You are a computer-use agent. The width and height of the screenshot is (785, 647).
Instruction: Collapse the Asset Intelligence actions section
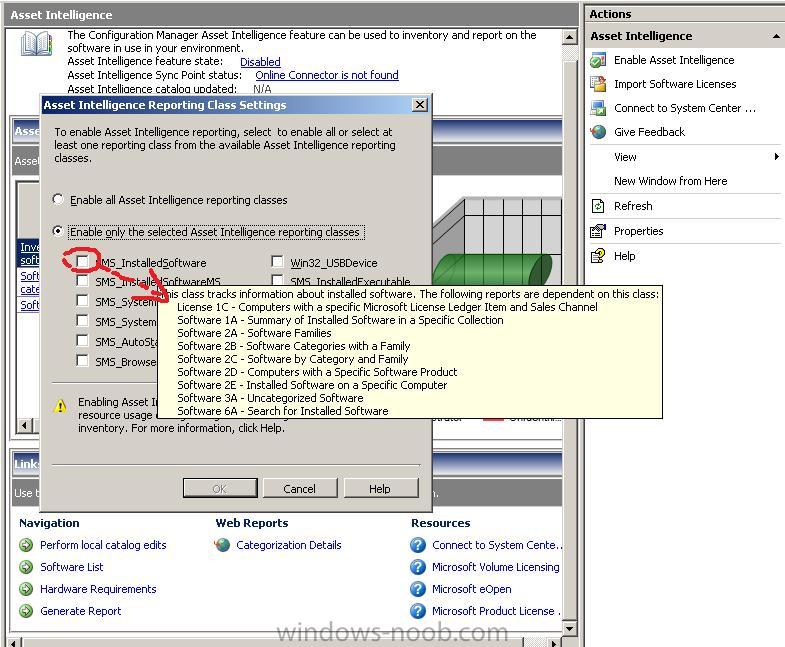click(775, 36)
